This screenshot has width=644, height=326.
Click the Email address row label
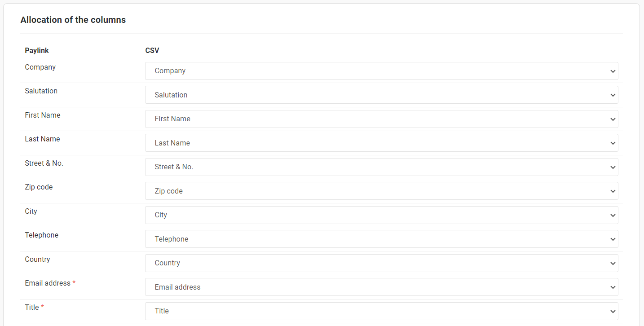[48, 283]
